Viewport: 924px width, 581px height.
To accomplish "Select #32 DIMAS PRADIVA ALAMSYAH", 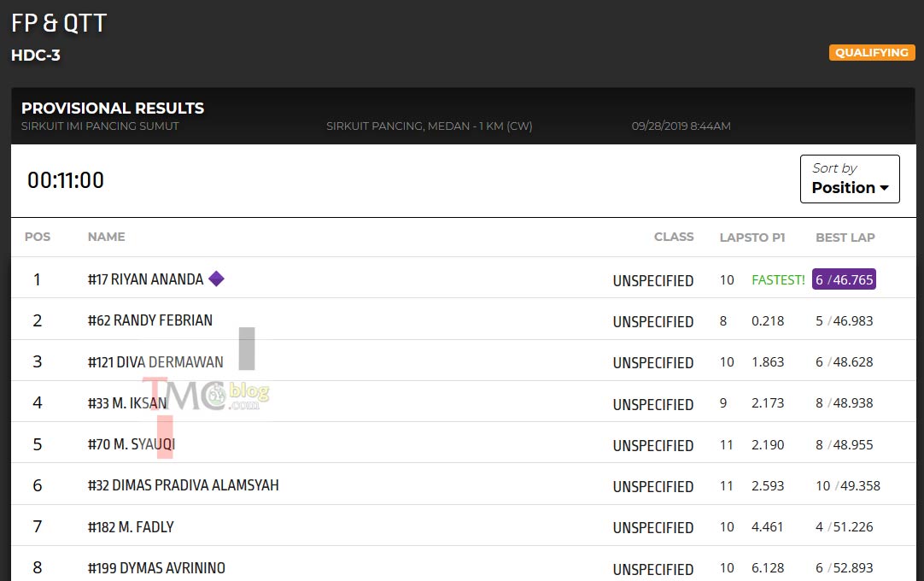I will coord(184,484).
